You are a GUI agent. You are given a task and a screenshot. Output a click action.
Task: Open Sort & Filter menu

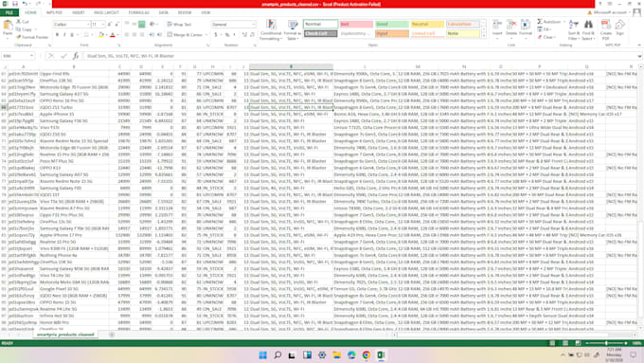click(x=574, y=29)
